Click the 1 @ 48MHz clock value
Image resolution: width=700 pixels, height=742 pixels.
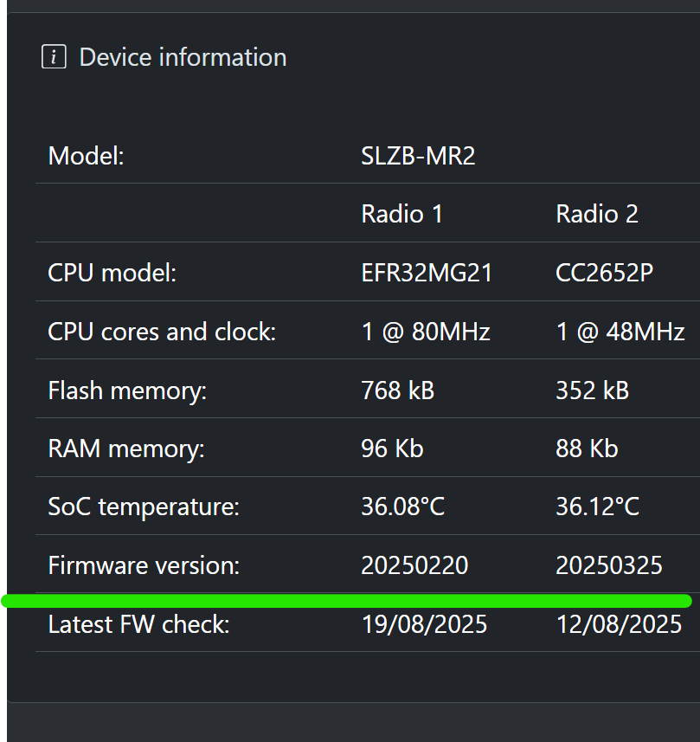point(620,332)
